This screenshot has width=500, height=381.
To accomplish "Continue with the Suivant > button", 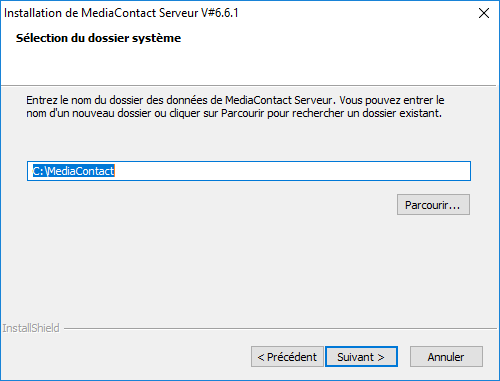I will (361, 357).
